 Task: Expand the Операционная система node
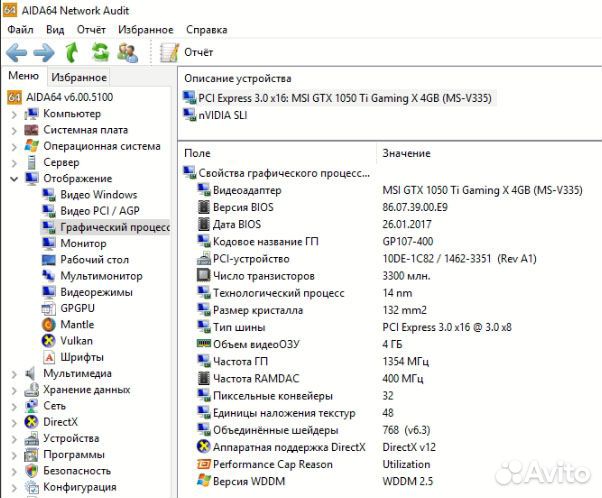(14, 147)
